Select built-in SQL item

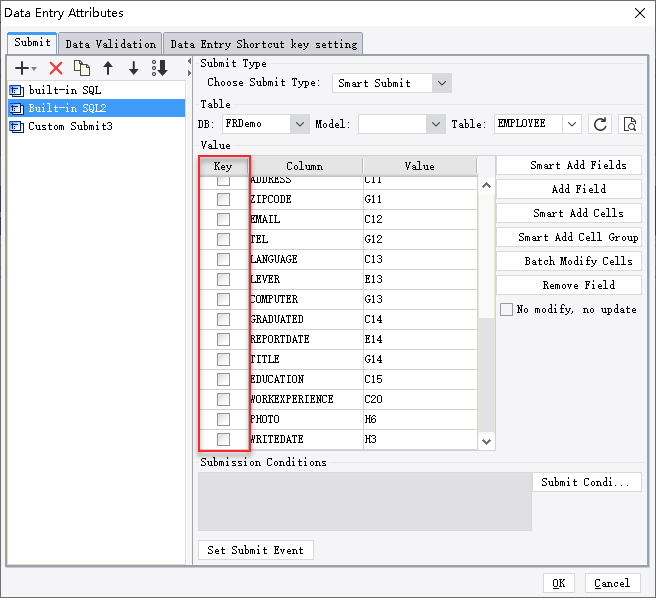96,90
